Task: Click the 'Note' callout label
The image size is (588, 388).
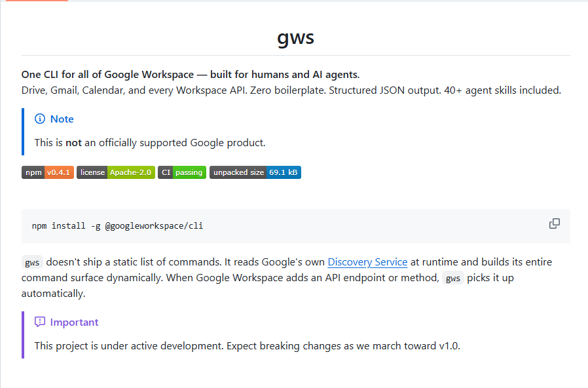Action: coord(62,119)
